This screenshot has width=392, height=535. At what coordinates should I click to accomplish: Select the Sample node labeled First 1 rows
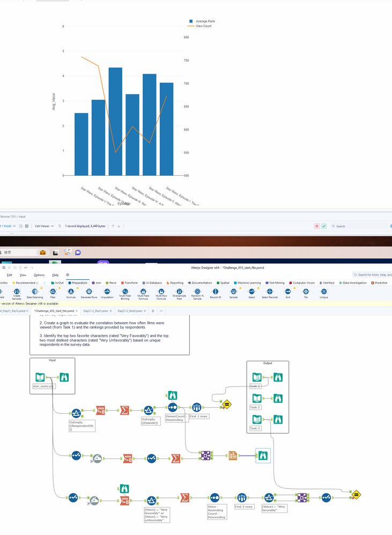point(196,407)
